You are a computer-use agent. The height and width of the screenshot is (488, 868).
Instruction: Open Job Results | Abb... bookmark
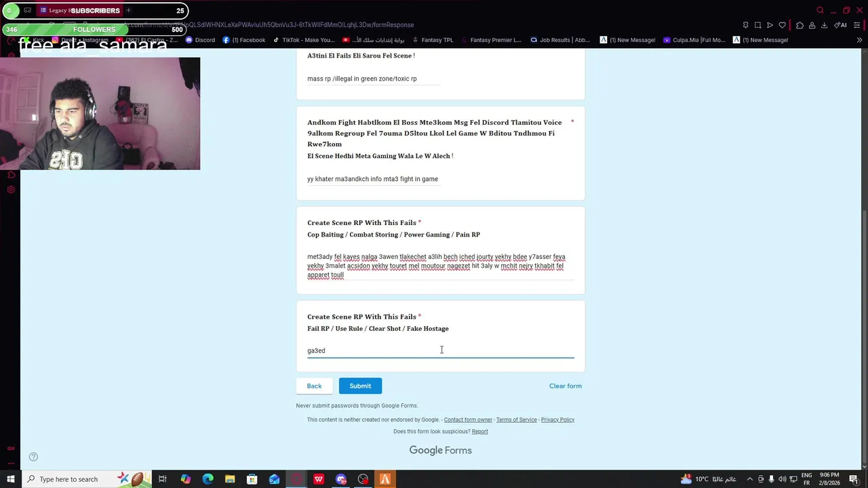click(x=560, y=40)
